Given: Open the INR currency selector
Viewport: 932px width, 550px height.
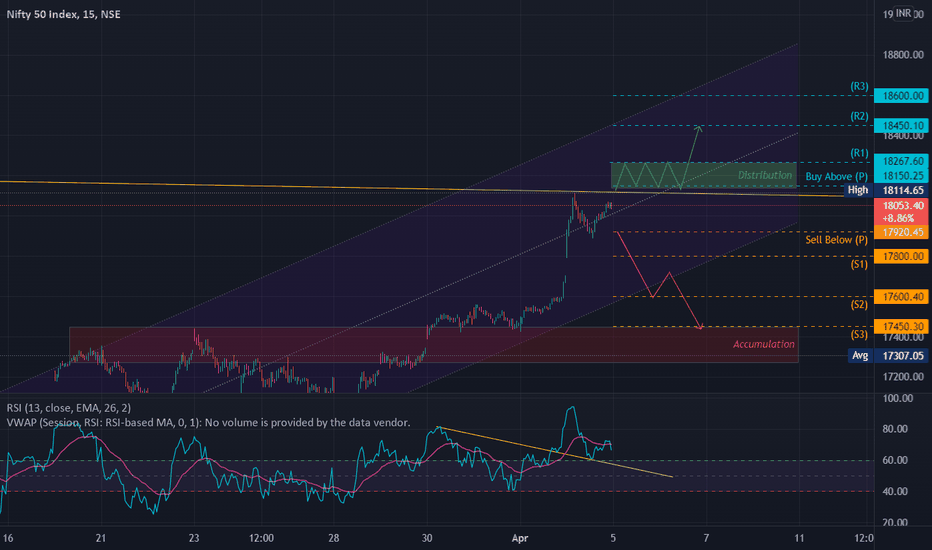Looking at the screenshot, I should point(903,13).
